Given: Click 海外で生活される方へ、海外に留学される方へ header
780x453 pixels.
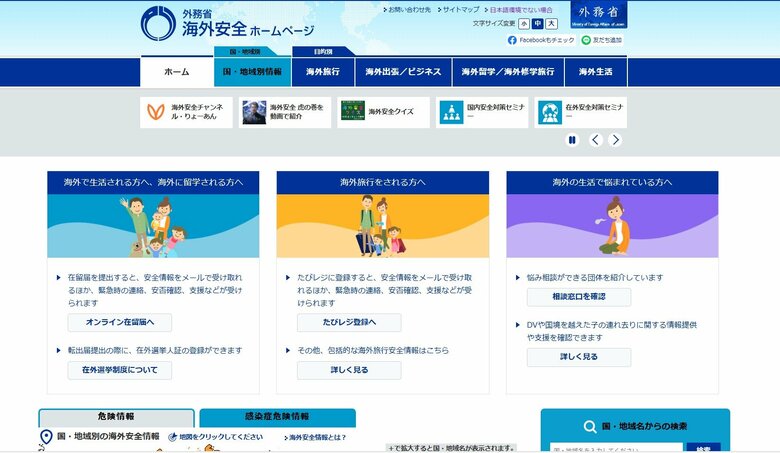Looking at the screenshot, I should 153,182.
